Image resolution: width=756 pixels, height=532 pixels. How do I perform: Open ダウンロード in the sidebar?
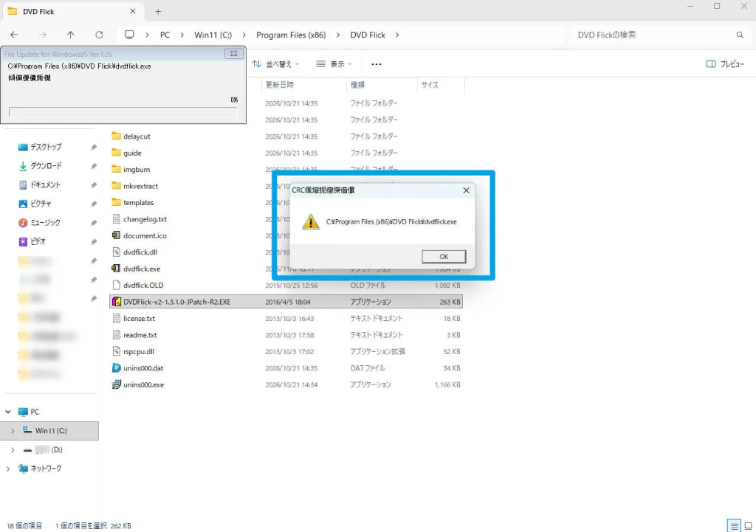[x=47, y=166]
